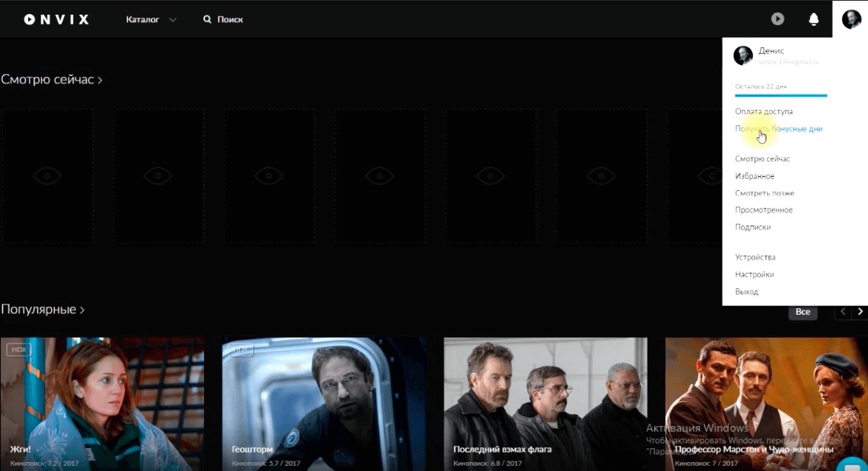
Task: Open the Геошторм movie thumbnail
Action: [x=323, y=403]
